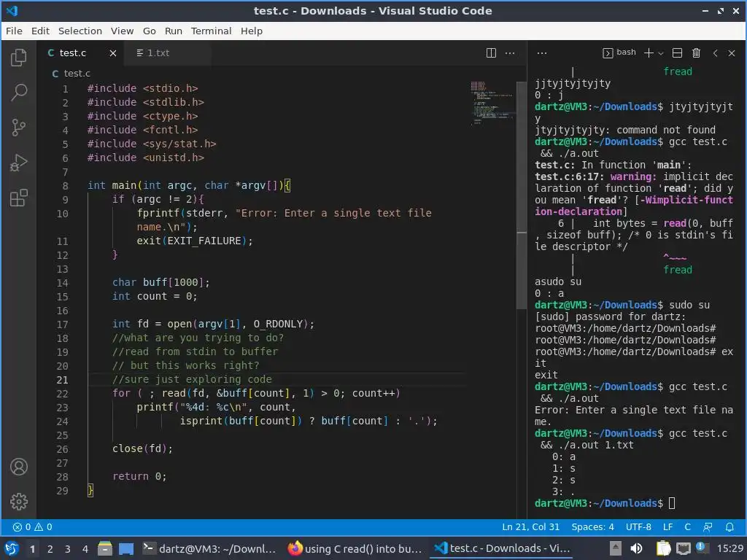This screenshot has width=747, height=560.
Task: Open the File menu
Action: 14,31
